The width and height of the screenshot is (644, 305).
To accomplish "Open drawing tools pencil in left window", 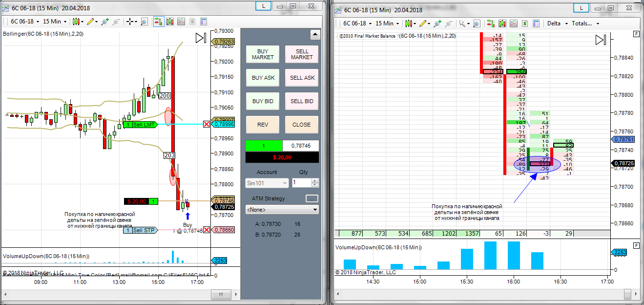I will 92,22.
